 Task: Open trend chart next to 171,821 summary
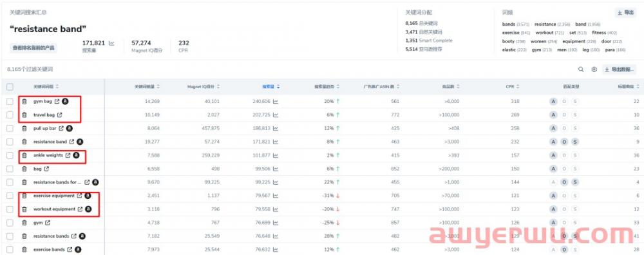111,43
